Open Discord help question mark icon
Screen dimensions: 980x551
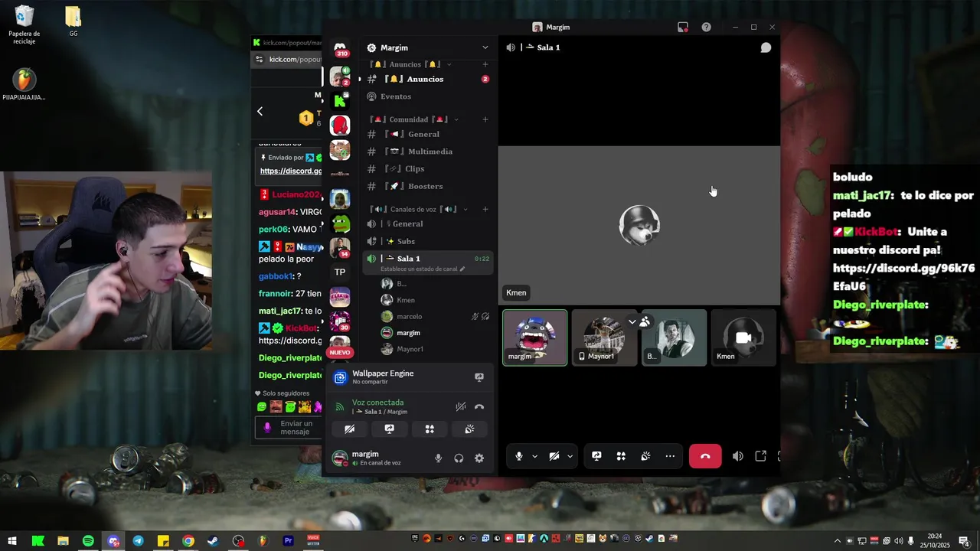point(706,27)
